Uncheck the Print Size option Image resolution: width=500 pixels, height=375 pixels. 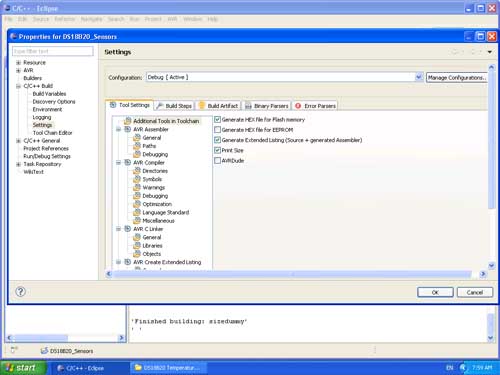pos(217,150)
